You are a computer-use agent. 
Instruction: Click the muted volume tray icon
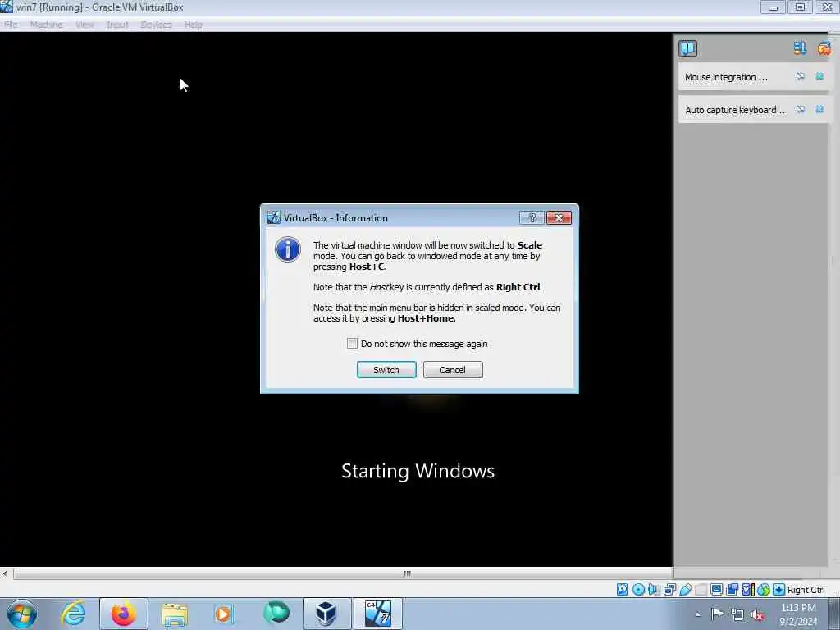(757, 615)
